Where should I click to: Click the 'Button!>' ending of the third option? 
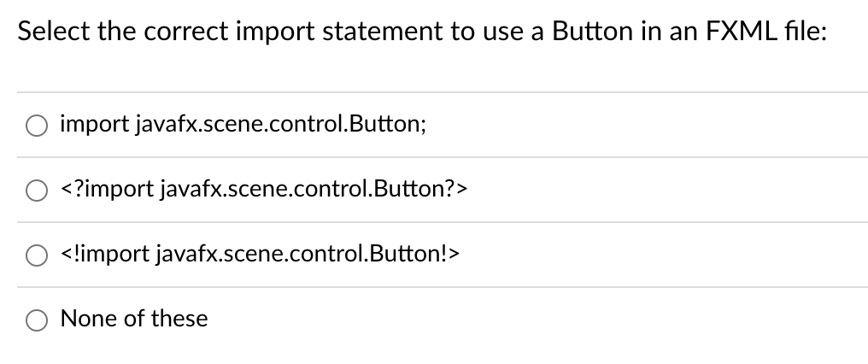[x=414, y=255]
